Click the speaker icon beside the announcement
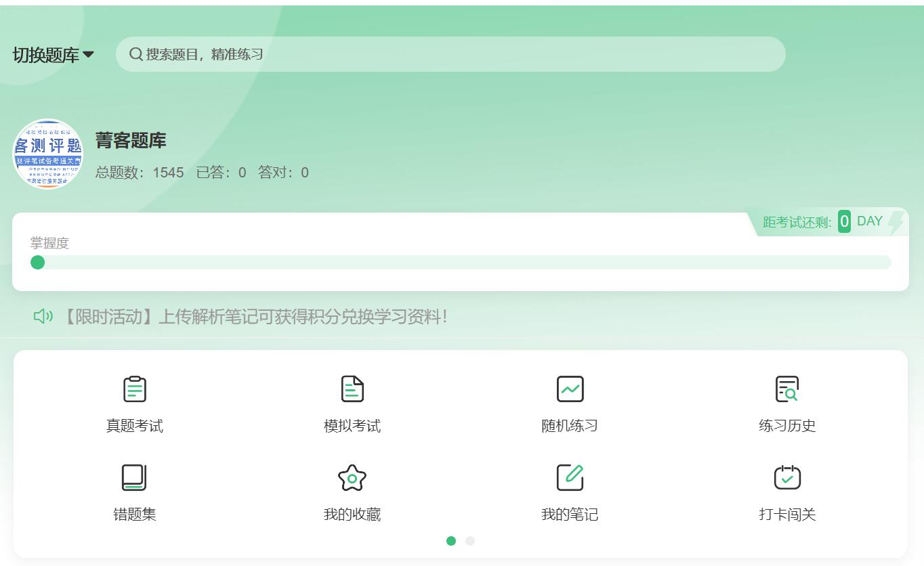 tap(43, 315)
